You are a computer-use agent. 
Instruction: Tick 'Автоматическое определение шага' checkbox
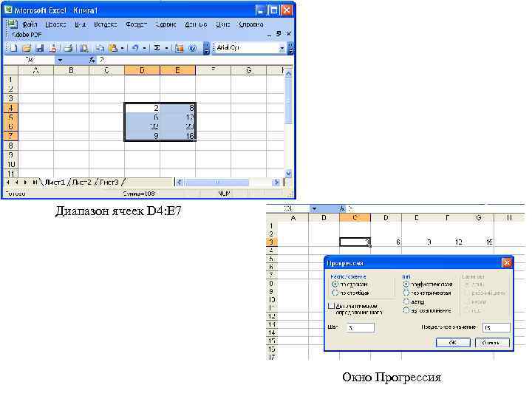[332, 306]
